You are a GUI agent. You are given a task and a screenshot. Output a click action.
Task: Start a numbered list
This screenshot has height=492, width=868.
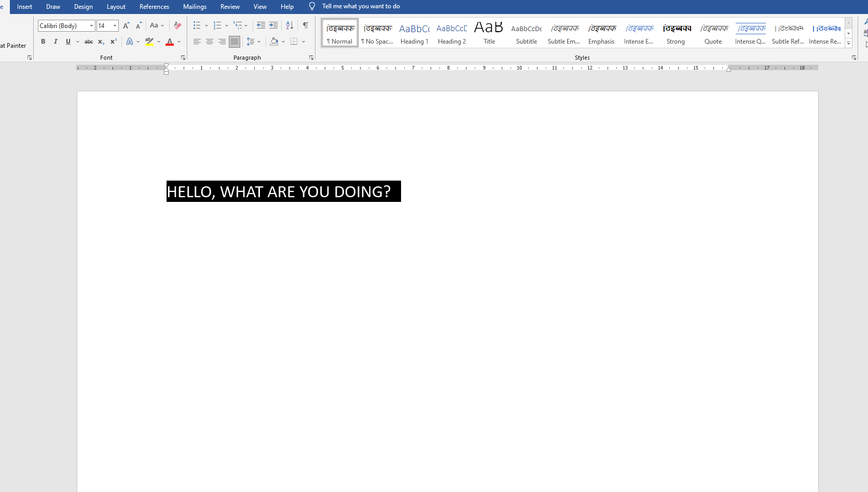point(217,25)
